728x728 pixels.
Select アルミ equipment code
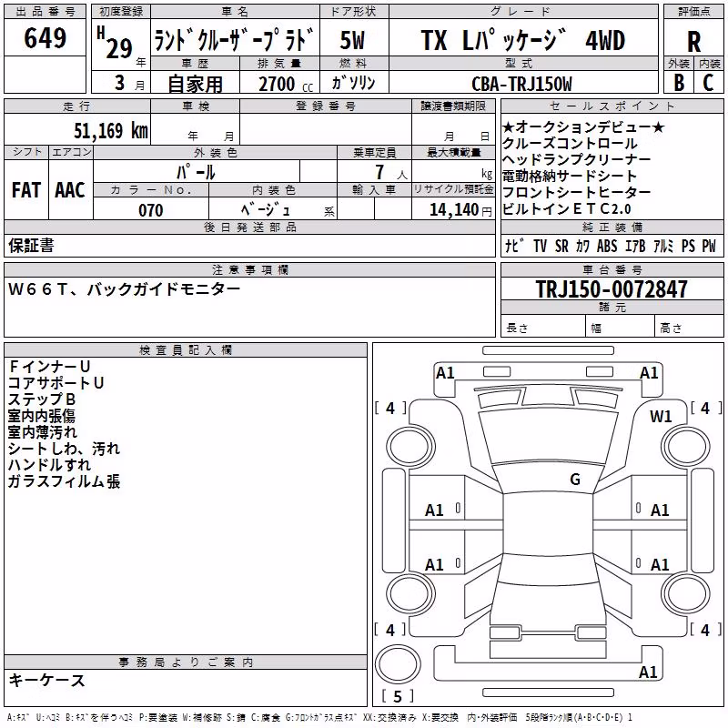click(663, 246)
